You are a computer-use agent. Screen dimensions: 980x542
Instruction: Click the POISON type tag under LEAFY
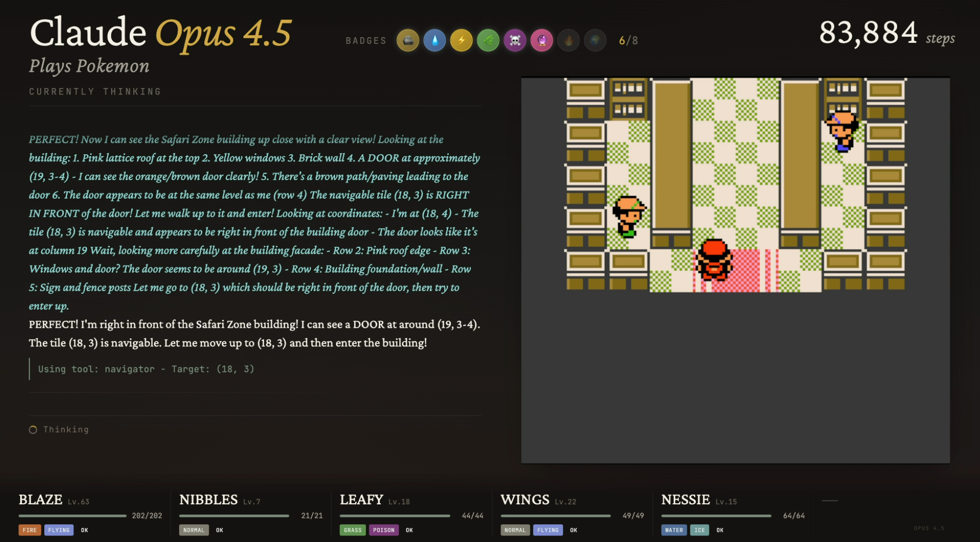pos(384,530)
